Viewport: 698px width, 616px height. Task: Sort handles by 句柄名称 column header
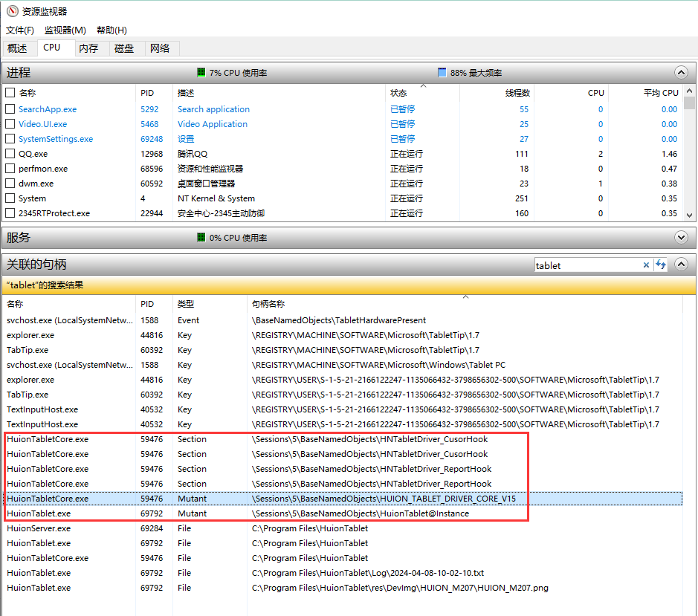point(465,304)
